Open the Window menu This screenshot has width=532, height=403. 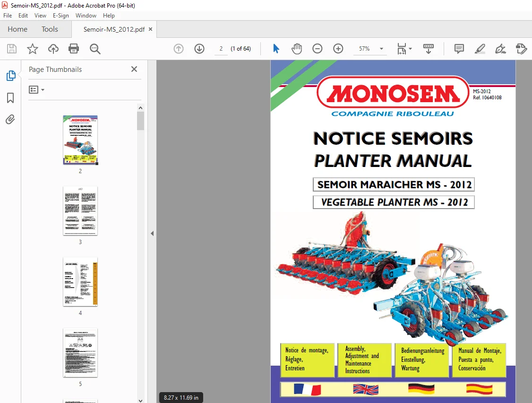point(86,16)
